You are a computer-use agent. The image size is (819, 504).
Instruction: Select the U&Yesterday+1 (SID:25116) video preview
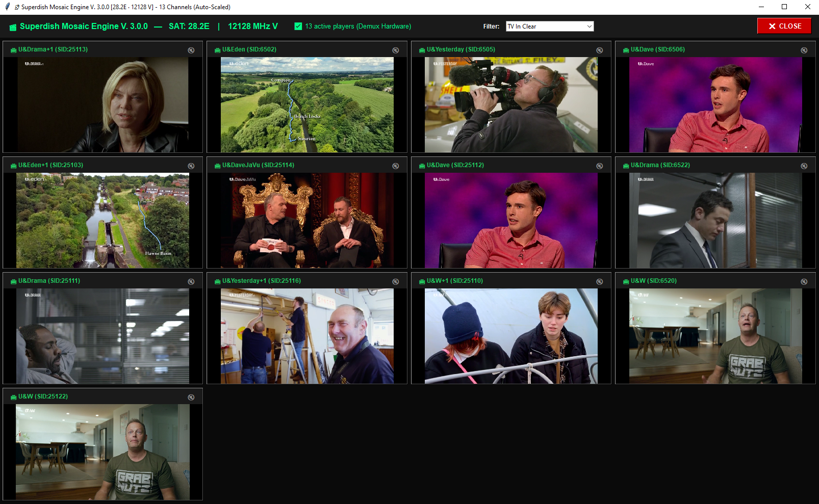click(x=307, y=336)
